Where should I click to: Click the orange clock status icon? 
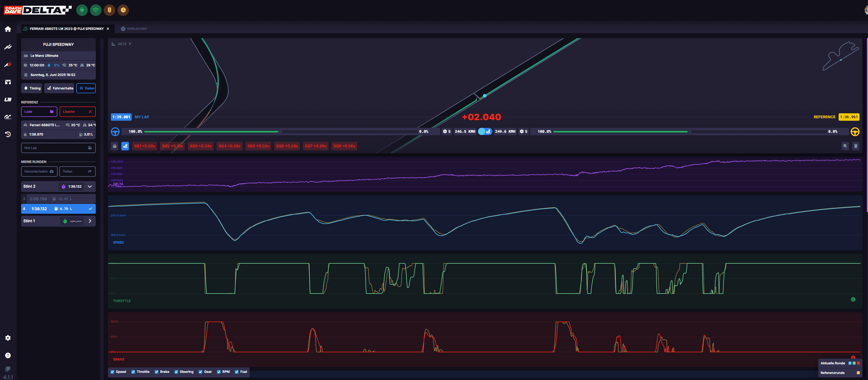coord(123,10)
